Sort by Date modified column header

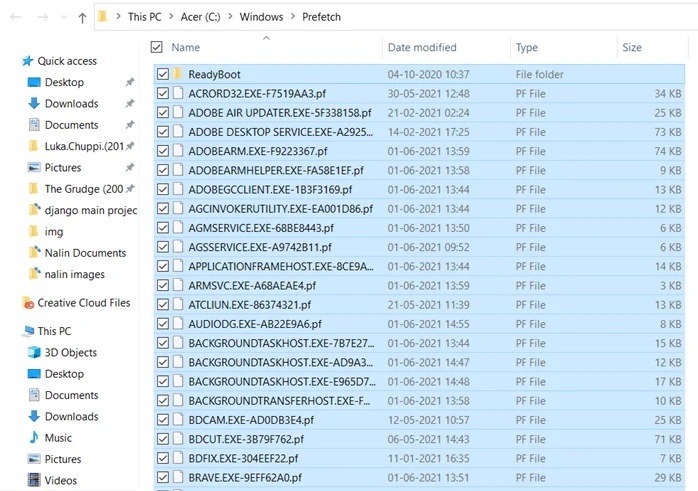point(422,48)
